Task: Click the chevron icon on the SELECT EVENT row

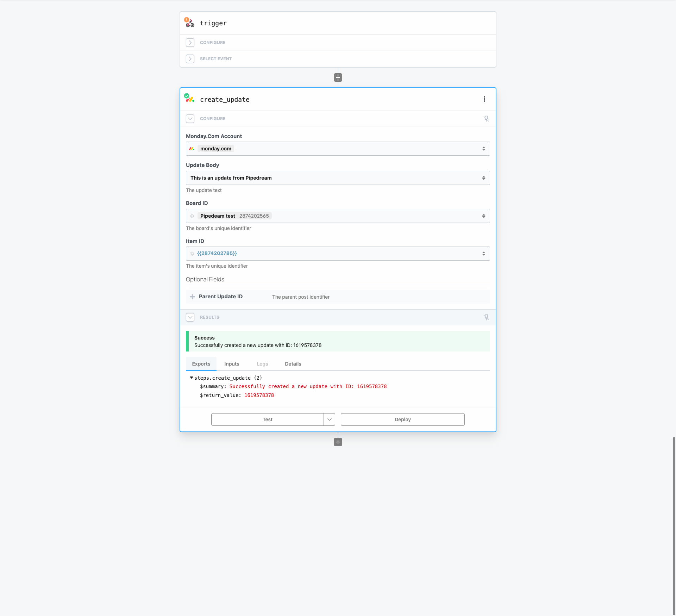Action: (x=190, y=58)
